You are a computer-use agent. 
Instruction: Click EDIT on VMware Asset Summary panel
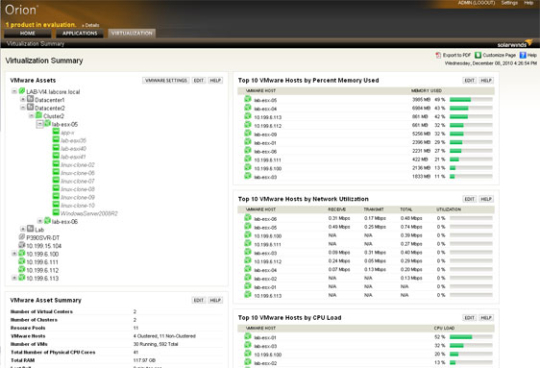[x=199, y=301]
